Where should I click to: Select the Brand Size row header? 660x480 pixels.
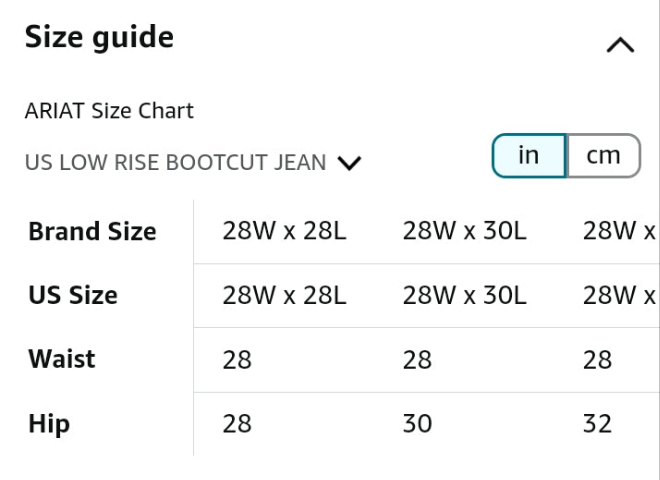(92, 232)
